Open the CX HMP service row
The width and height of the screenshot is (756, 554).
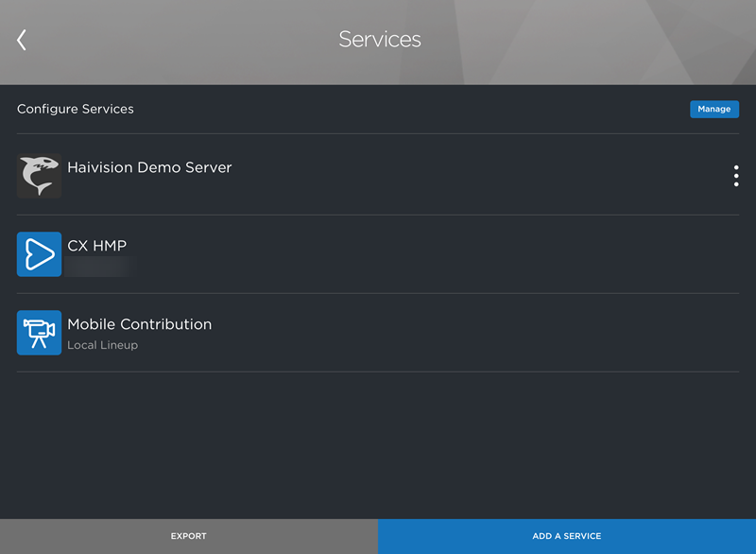[x=378, y=254]
